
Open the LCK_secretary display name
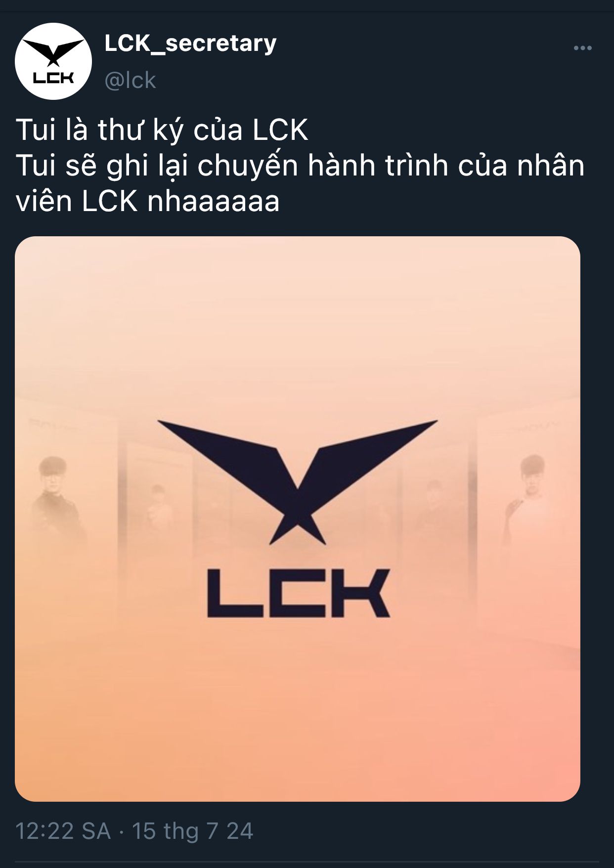coord(190,43)
